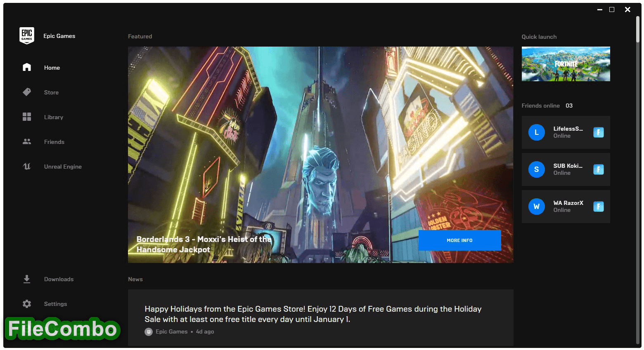Click the 'Featured' heading
Screen dimensions: 644x350
[140, 36]
